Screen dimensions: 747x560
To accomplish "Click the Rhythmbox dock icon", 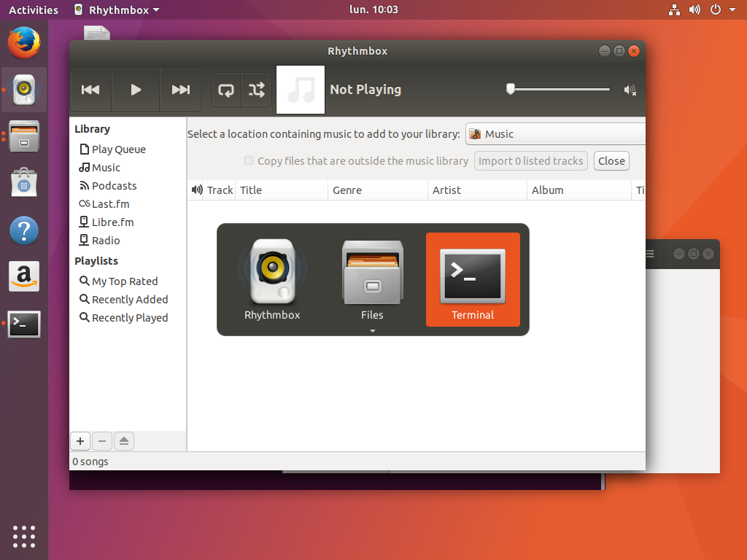I will (24, 90).
